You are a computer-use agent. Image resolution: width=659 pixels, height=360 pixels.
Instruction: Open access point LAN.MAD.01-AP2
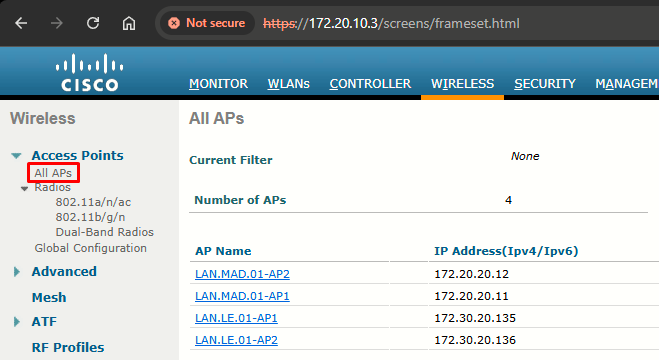click(243, 274)
